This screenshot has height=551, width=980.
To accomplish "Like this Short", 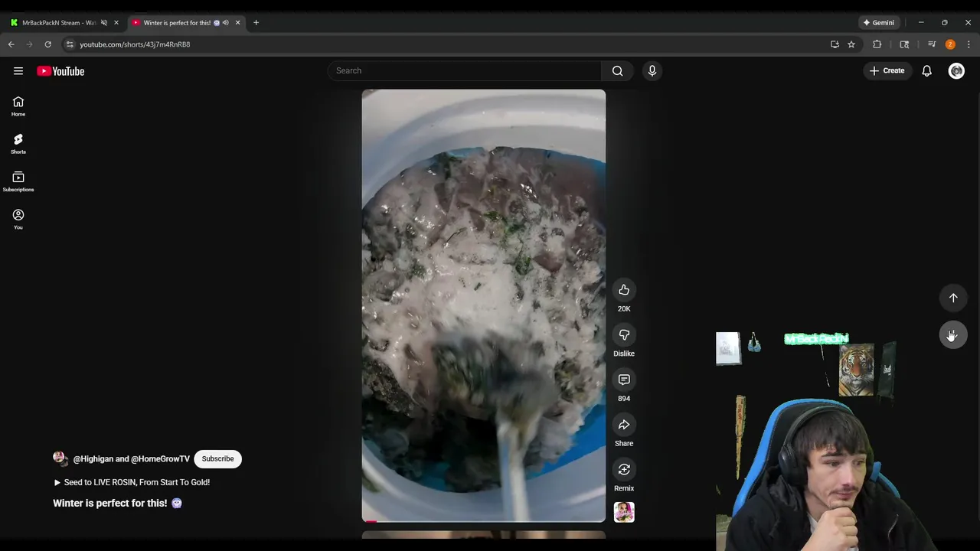I will point(624,290).
